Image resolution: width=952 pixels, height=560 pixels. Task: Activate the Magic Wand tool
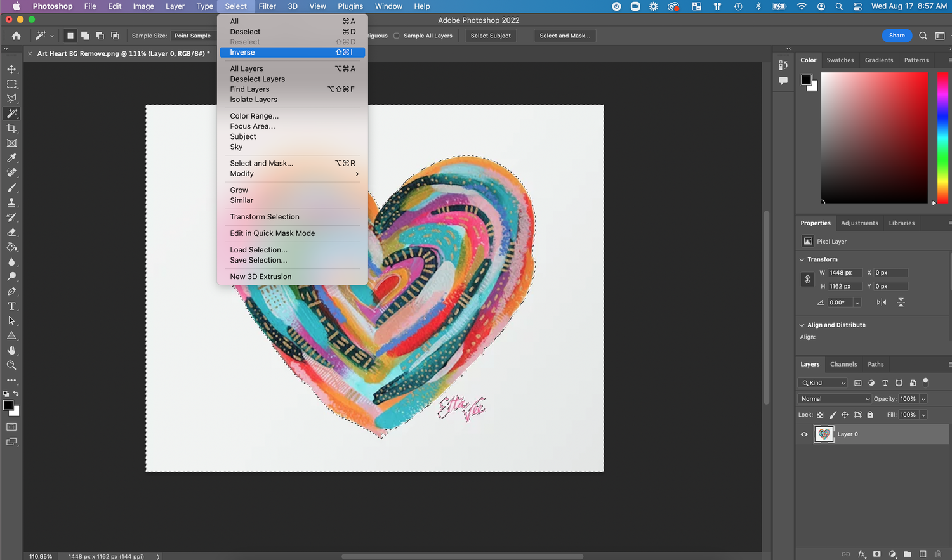pos(11,114)
